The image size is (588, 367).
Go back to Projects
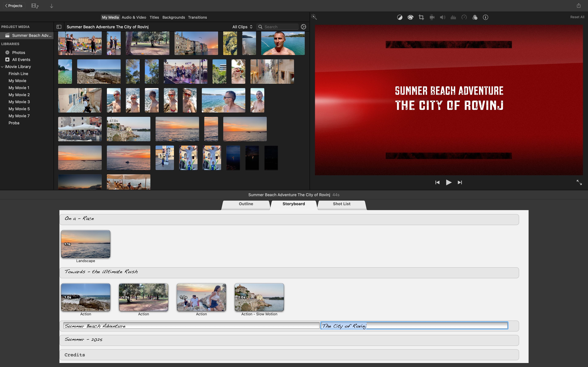click(x=14, y=6)
